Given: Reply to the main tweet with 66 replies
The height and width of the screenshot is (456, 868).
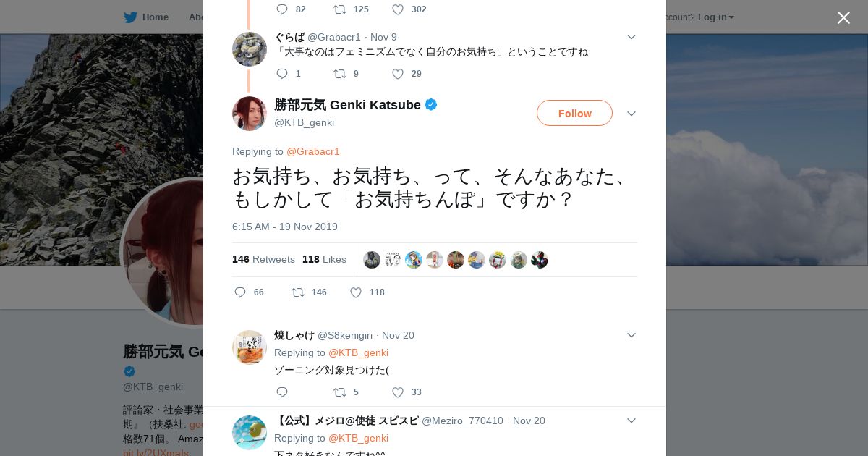Looking at the screenshot, I should point(240,292).
